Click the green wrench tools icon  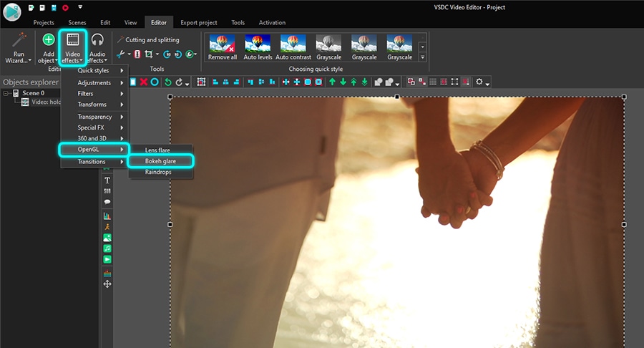click(190, 54)
